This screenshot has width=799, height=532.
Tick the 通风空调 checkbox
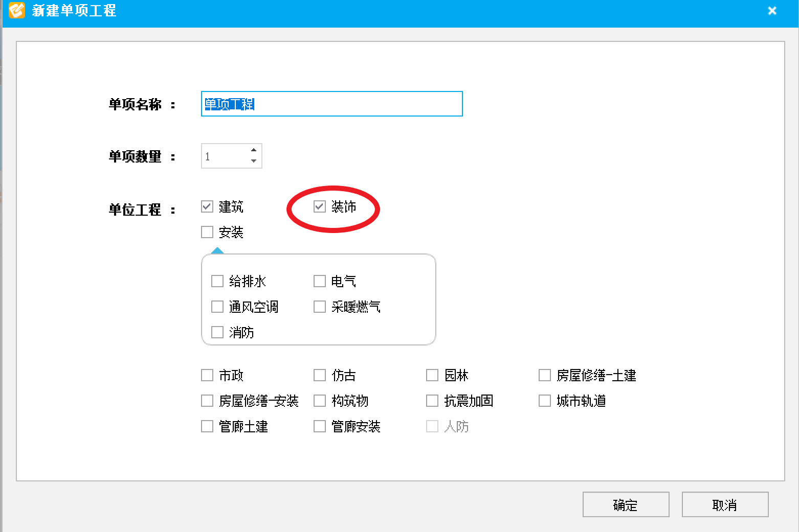click(x=217, y=307)
